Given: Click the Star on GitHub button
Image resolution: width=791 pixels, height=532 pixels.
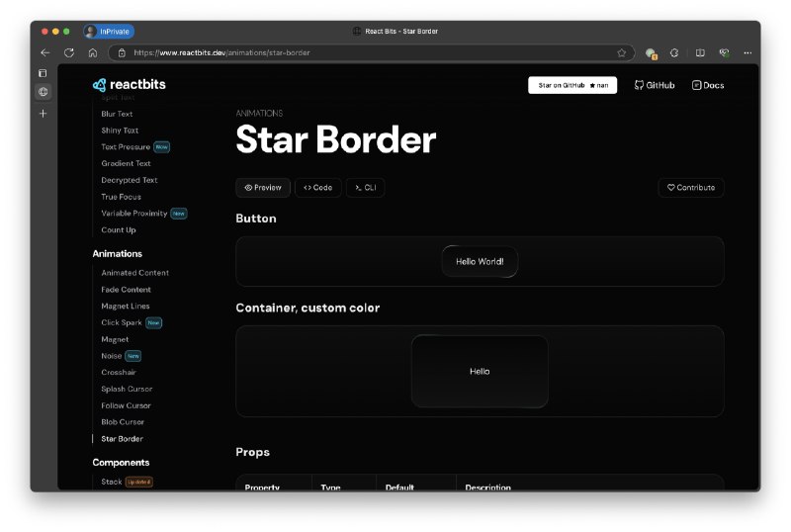Looking at the screenshot, I should tap(572, 85).
